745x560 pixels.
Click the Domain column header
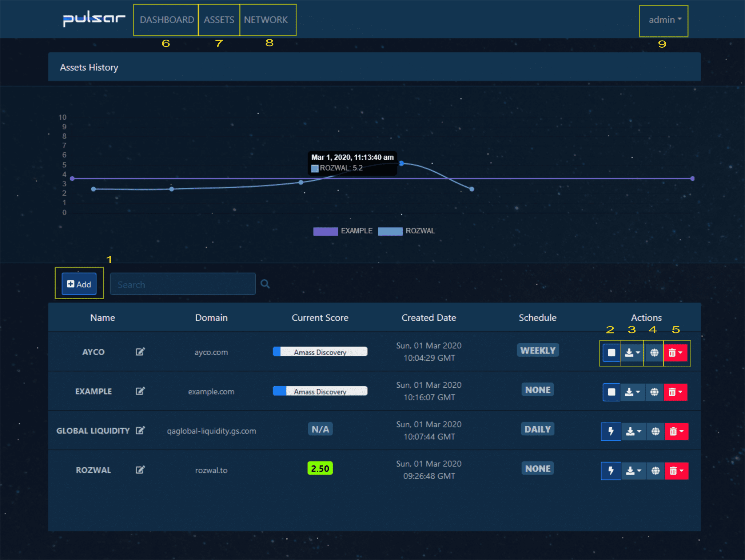211,317
